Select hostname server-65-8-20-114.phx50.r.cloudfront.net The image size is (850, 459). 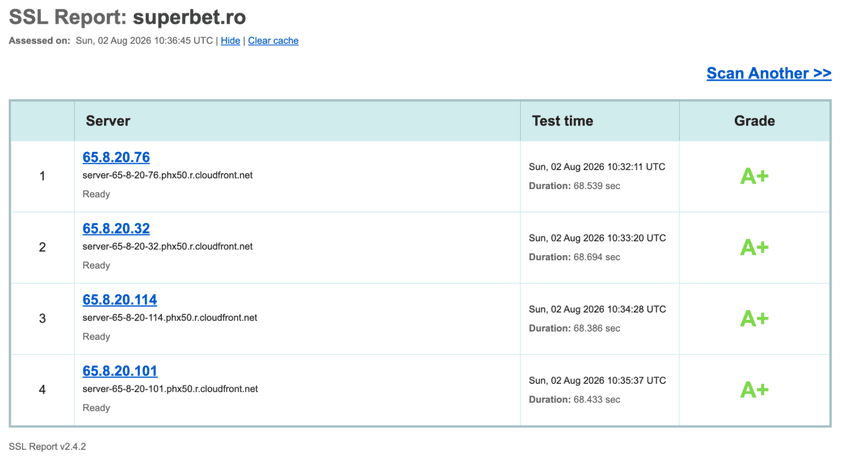tap(170, 318)
